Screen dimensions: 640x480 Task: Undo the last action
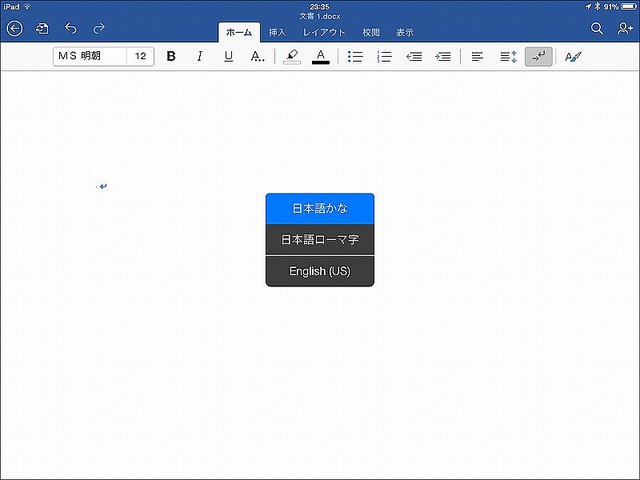pos(71,29)
